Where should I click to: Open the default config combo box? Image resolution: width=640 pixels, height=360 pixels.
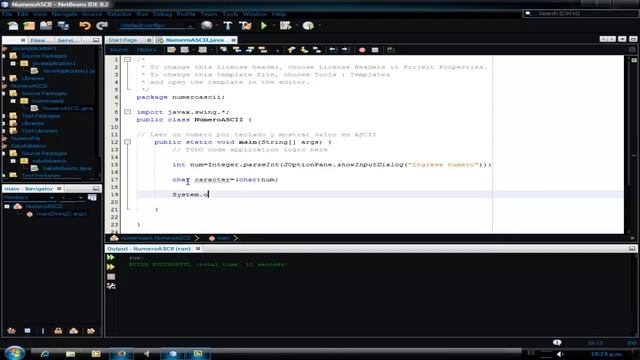click(x=156, y=26)
